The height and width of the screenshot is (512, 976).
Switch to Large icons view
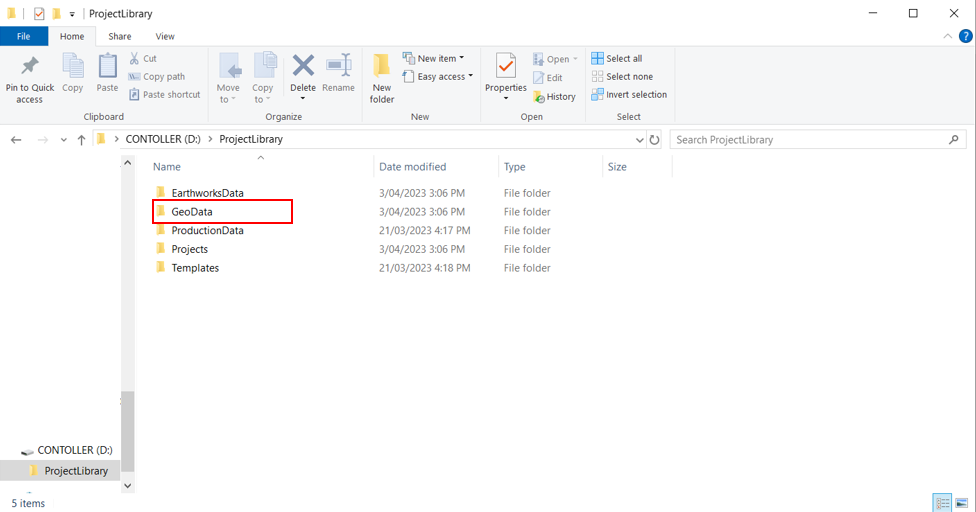(962, 503)
